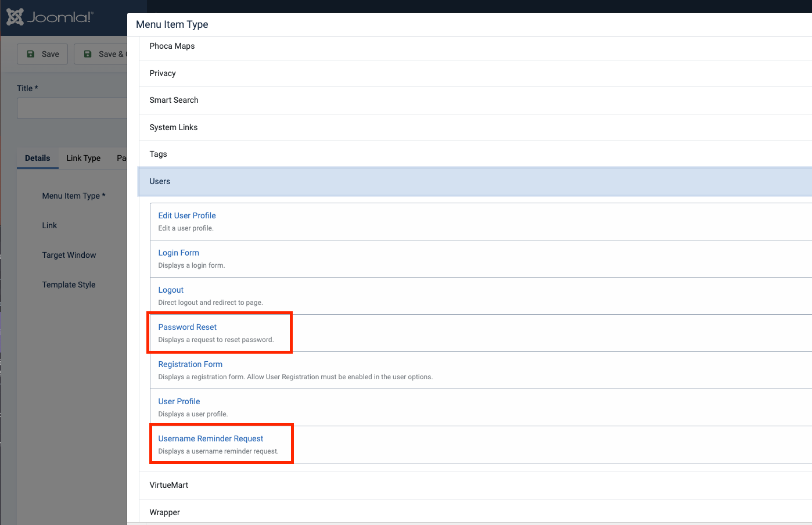
Task: Click 'Displays a user profile.' description
Action: tap(193, 414)
